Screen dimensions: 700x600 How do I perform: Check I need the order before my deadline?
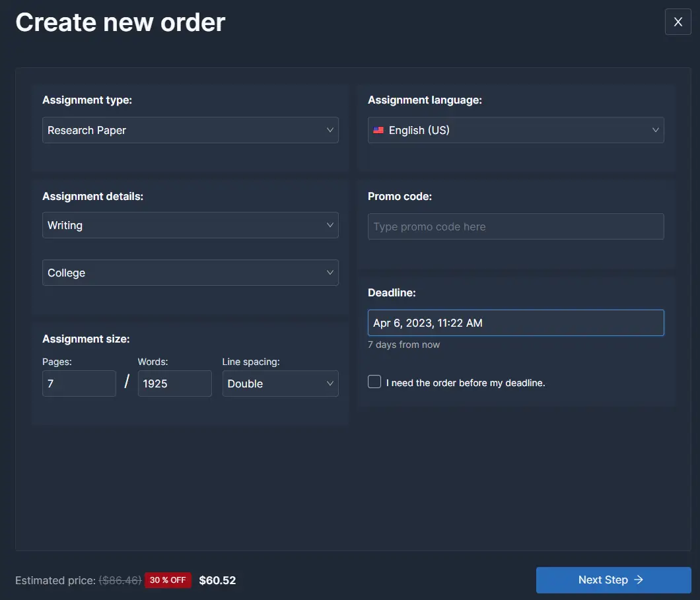point(374,381)
